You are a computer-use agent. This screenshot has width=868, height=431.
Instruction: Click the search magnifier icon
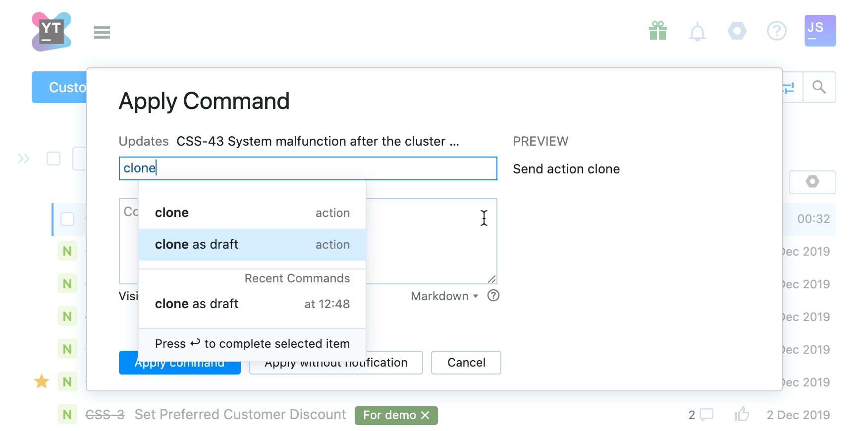point(819,87)
